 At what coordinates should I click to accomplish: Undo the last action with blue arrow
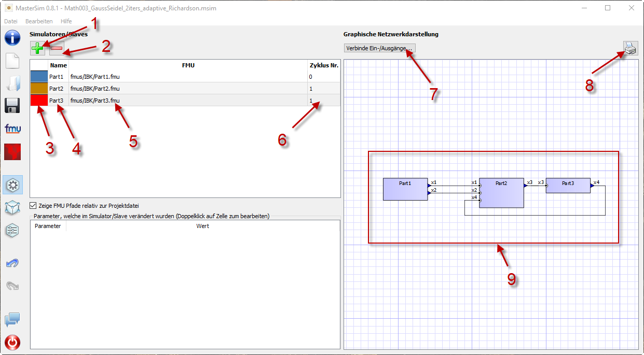coord(12,263)
